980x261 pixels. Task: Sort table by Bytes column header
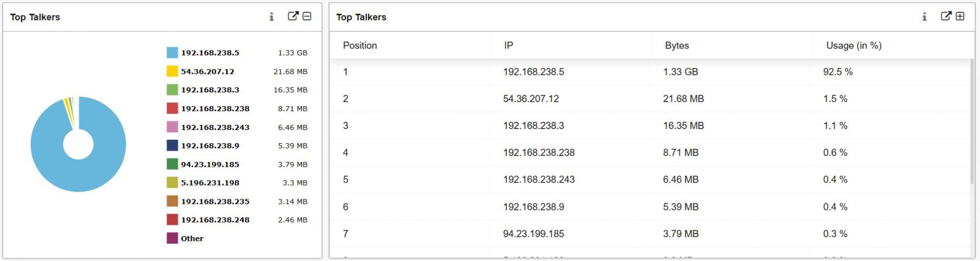pyautogui.click(x=677, y=45)
